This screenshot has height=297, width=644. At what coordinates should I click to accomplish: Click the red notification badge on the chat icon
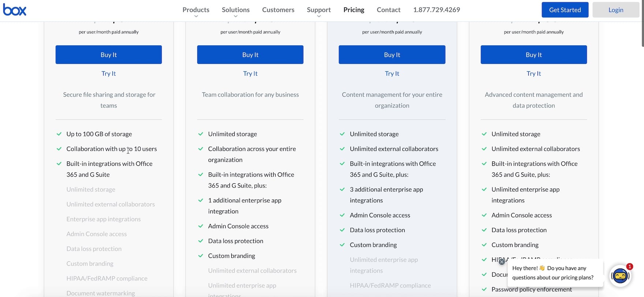point(629,267)
